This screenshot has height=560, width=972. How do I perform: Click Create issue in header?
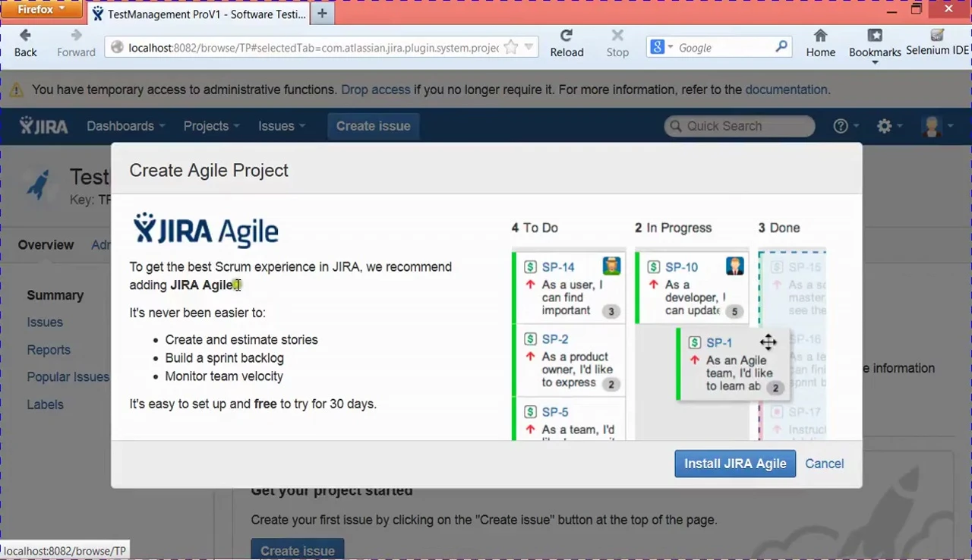click(373, 126)
